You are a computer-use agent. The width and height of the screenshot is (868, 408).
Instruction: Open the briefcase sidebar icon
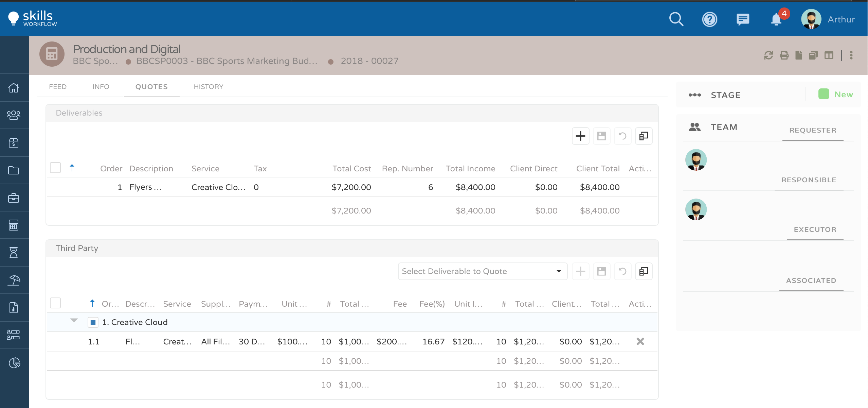[x=14, y=198]
